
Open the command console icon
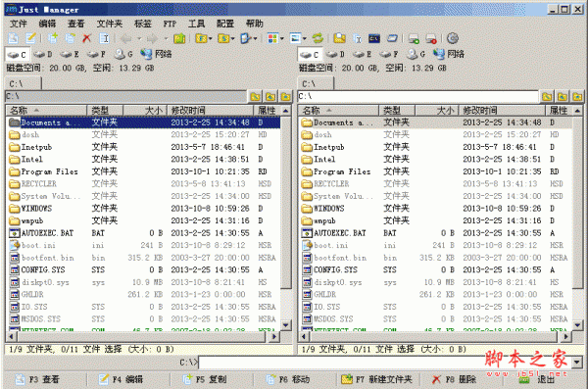click(374, 38)
